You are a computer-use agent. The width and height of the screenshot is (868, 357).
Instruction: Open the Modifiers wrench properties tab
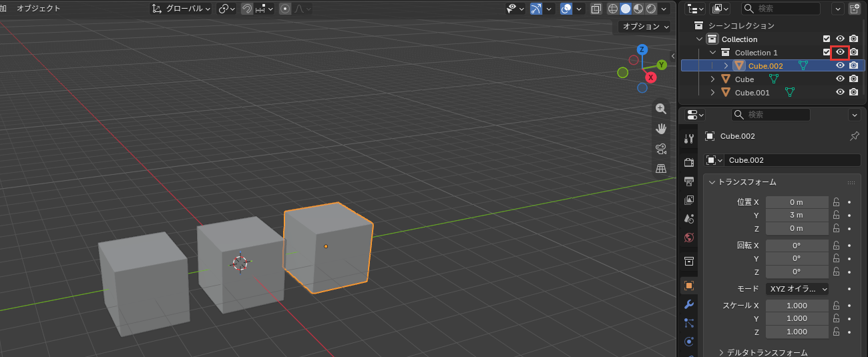pos(689,304)
